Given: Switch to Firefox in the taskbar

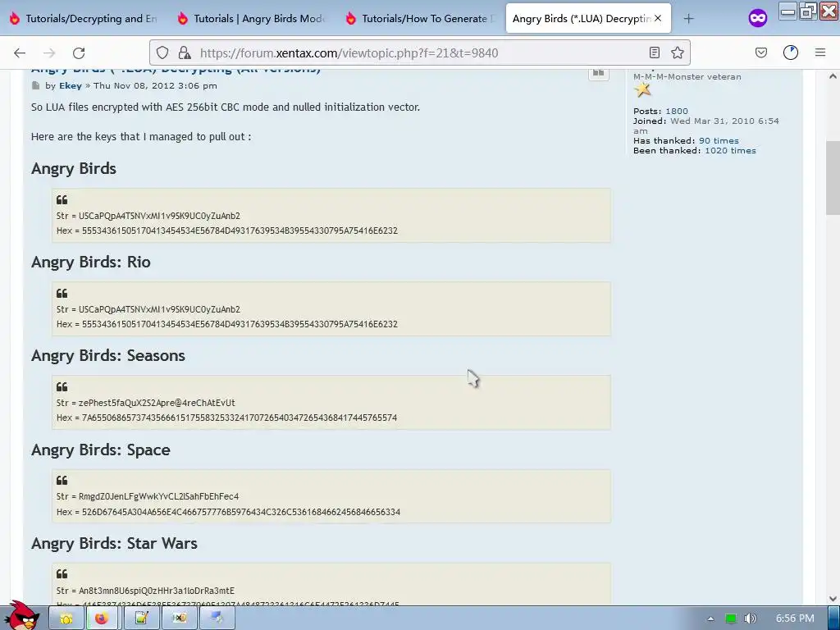Looking at the screenshot, I should [x=102, y=619].
